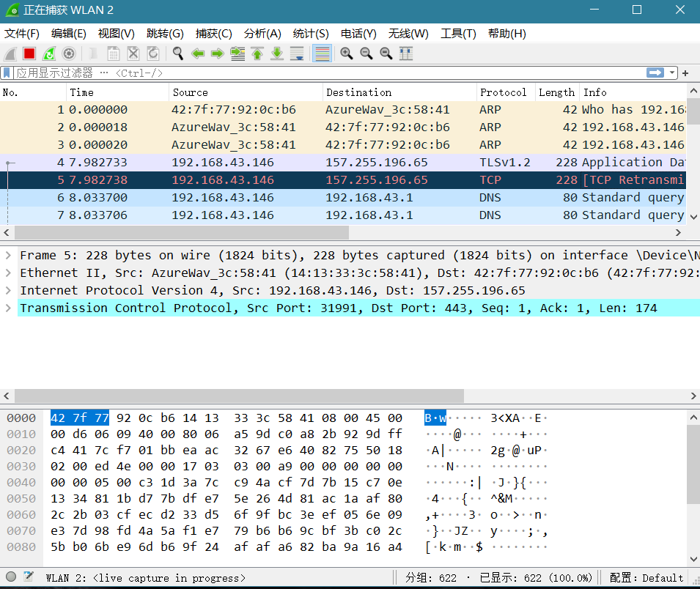The height and width of the screenshot is (589, 700).
Task: Open the 工具(T) menu
Action: 458,34
